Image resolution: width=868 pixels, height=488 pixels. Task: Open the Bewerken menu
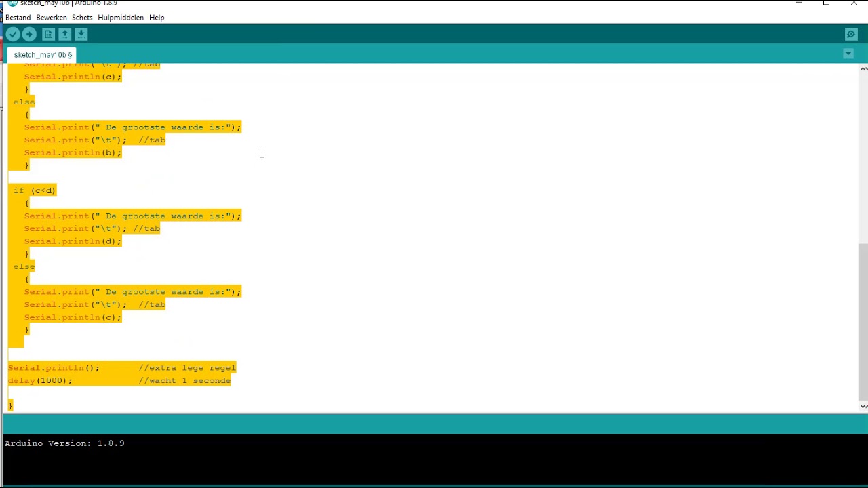point(52,17)
